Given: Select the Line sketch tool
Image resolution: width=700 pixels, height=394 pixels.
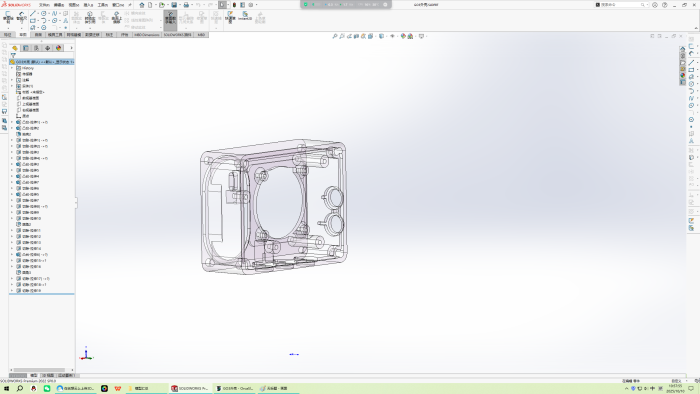Looking at the screenshot, I should [x=33, y=14].
